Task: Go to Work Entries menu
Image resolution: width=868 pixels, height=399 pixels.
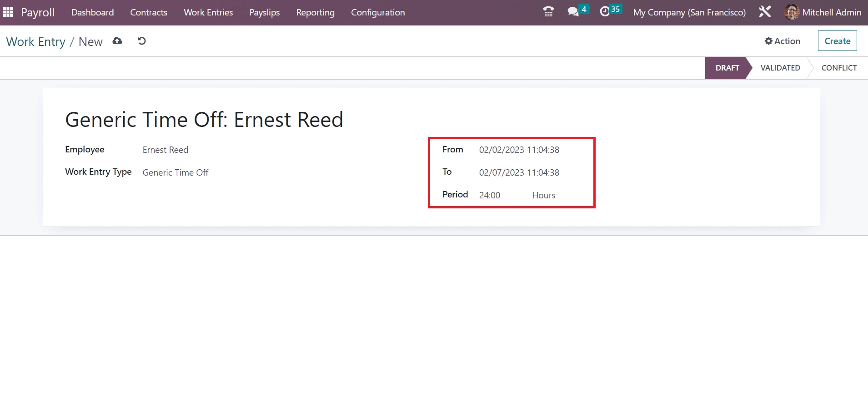Action: click(x=208, y=12)
